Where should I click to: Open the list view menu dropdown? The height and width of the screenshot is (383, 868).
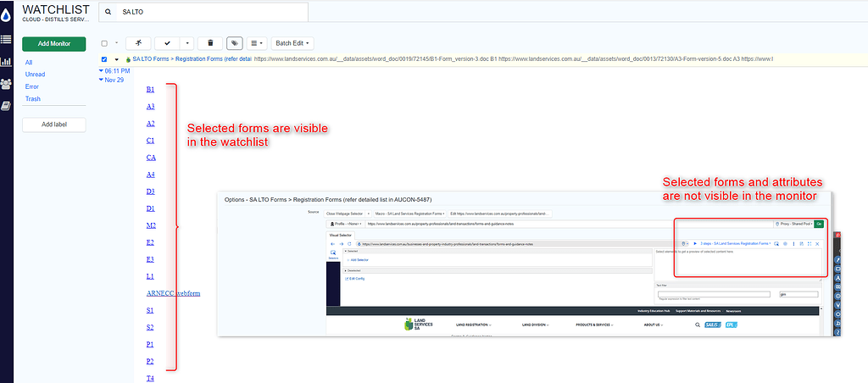(256, 43)
